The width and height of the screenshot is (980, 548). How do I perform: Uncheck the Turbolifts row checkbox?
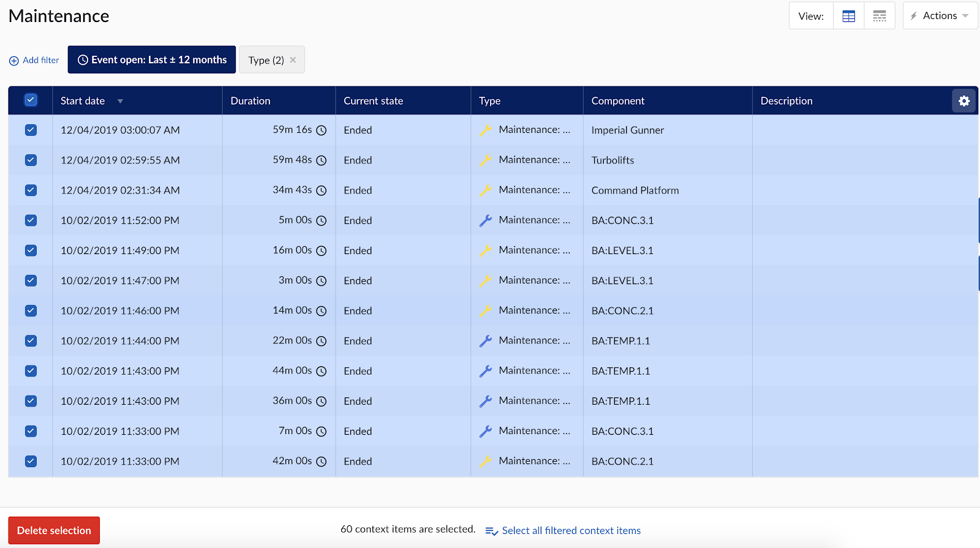(31, 160)
